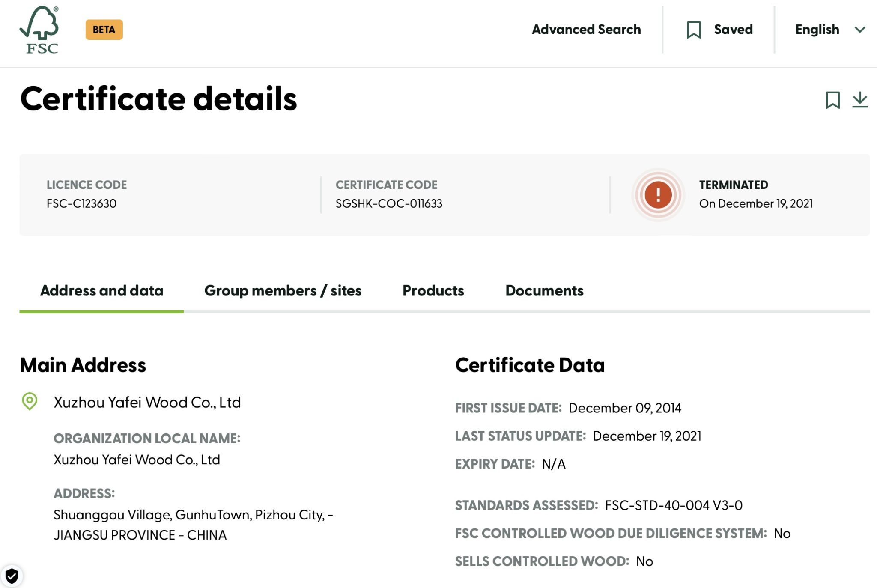Image resolution: width=877 pixels, height=588 pixels.
Task: Open the shield privacy badge icon
Action: tap(12, 576)
